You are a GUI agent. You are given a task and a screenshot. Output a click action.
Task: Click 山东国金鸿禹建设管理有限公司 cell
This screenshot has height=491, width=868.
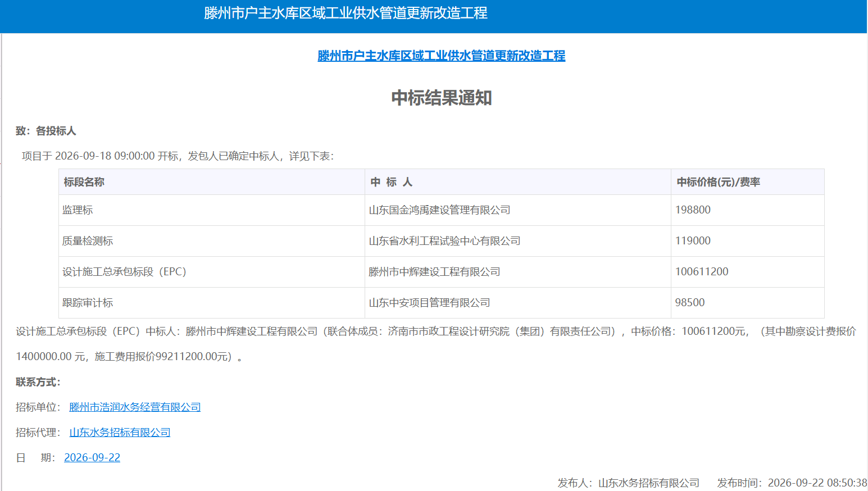point(518,210)
